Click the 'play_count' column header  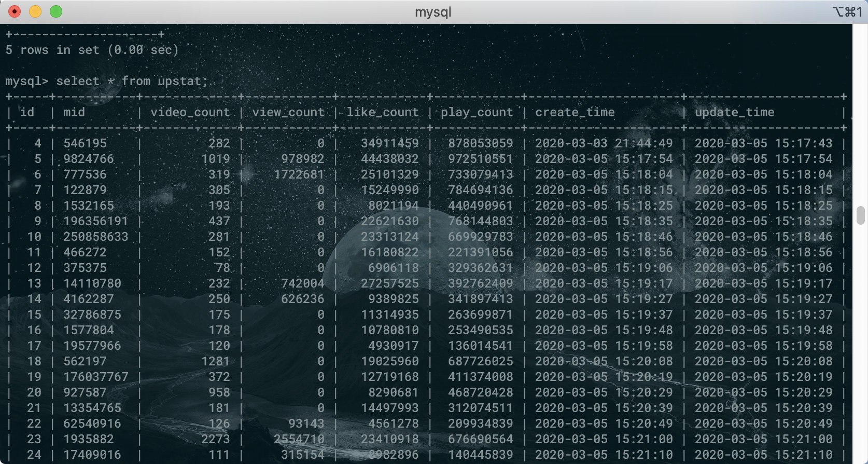[477, 113]
